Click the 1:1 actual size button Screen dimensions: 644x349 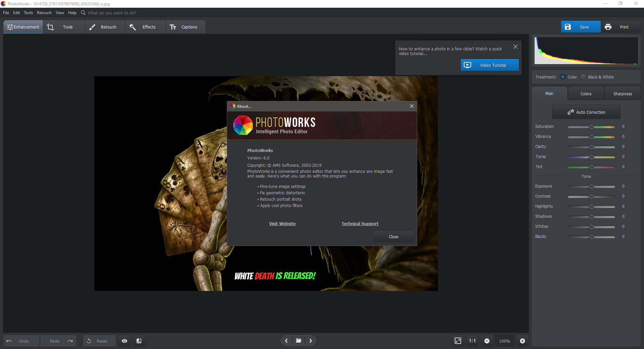[x=472, y=341]
